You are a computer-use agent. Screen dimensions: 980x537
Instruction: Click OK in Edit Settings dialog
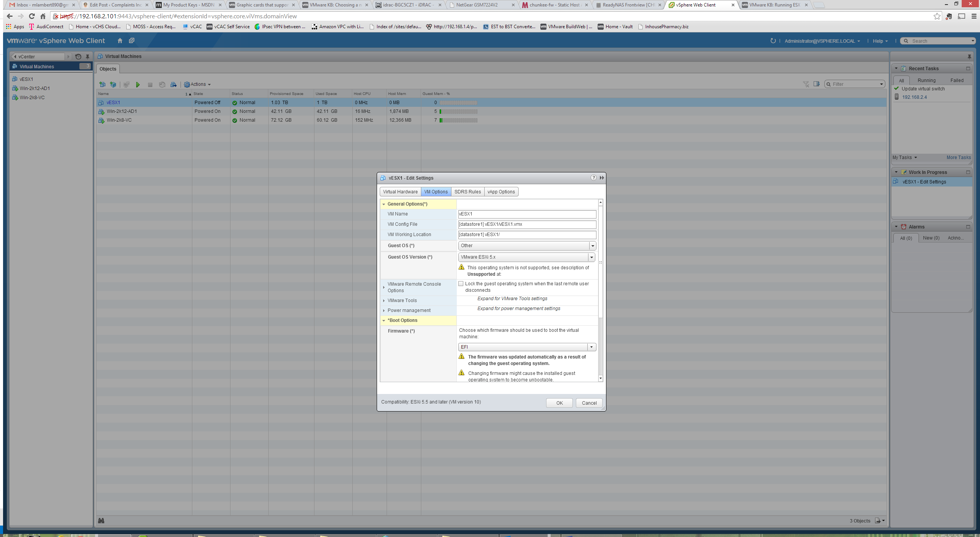(x=559, y=403)
